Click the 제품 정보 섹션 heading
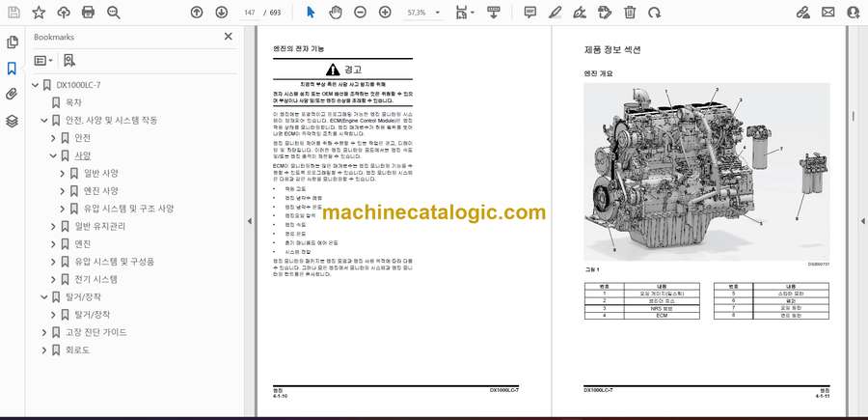Viewport: 868px width, 420px height. pyautogui.click(x=612, y=50)
